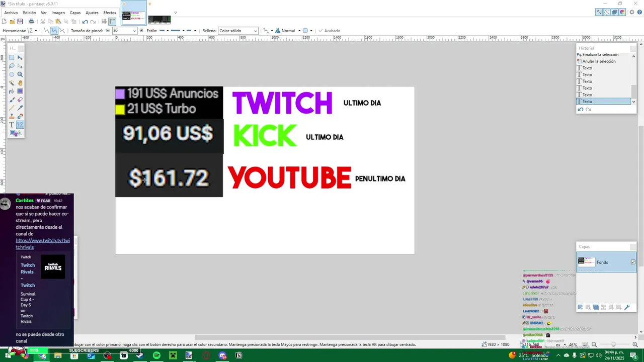
Task: Toggle pixel grid display
Action: click(x=104, y=22)
